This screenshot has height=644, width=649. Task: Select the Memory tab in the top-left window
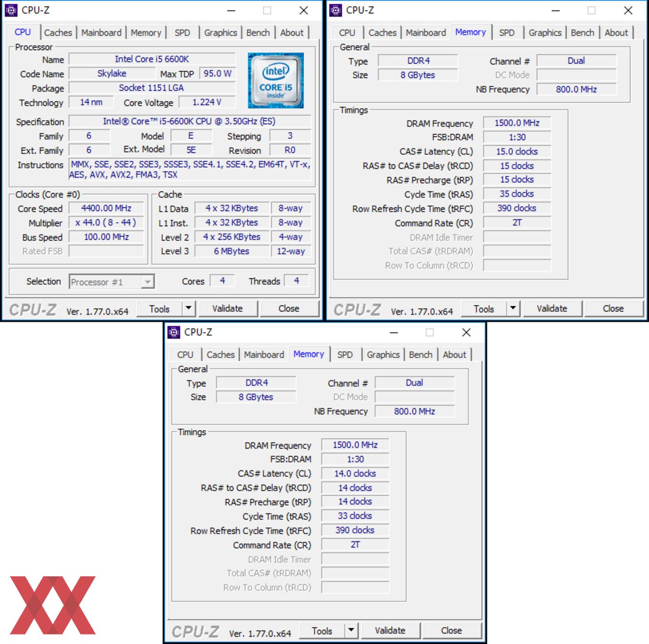click(x=146, y=32)
